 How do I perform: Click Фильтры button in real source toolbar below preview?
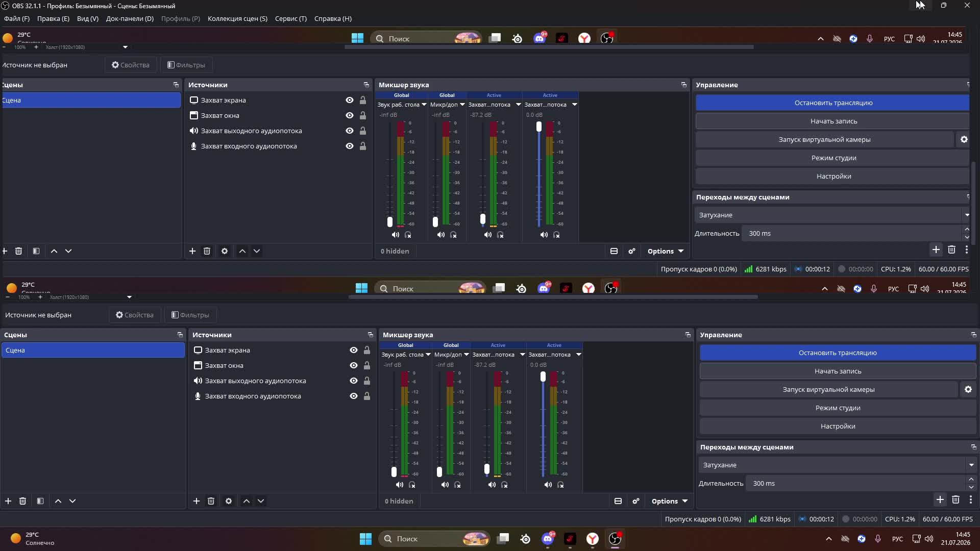point(190,315)
